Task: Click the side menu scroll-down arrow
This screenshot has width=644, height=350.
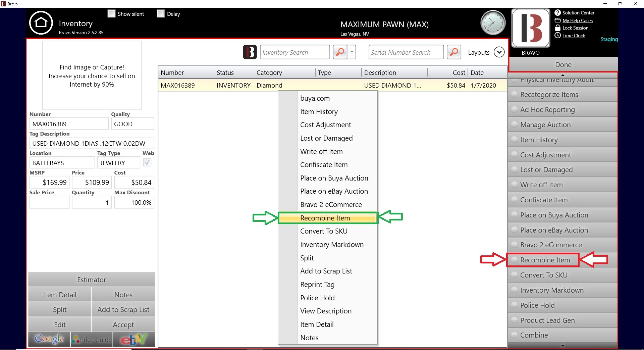Action: click(x=563, y=346)
